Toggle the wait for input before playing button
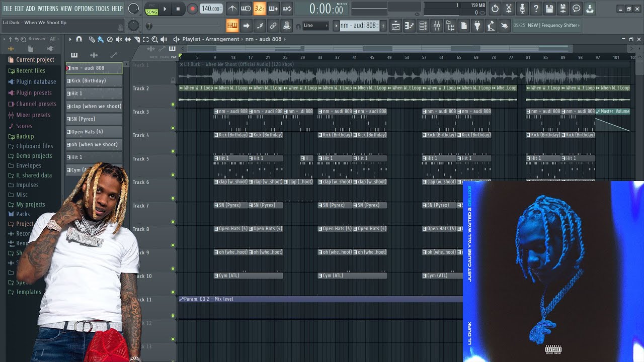The height and width of the screenshot is (362, 644). (x=246, y=9)
